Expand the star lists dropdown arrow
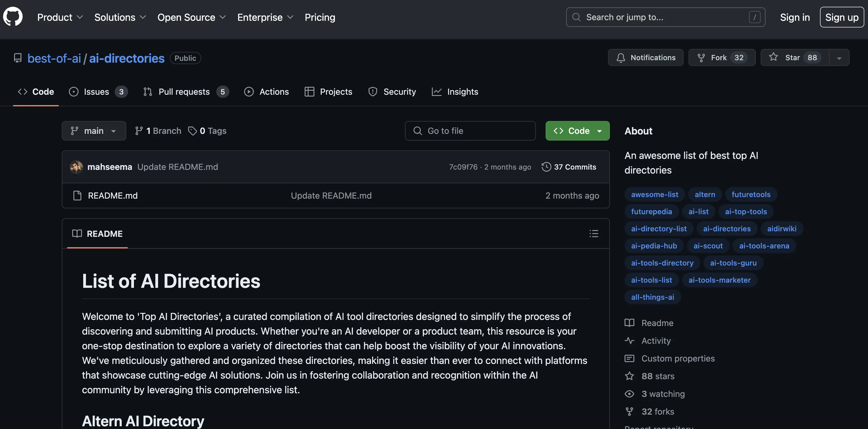 tap(839, 57)
